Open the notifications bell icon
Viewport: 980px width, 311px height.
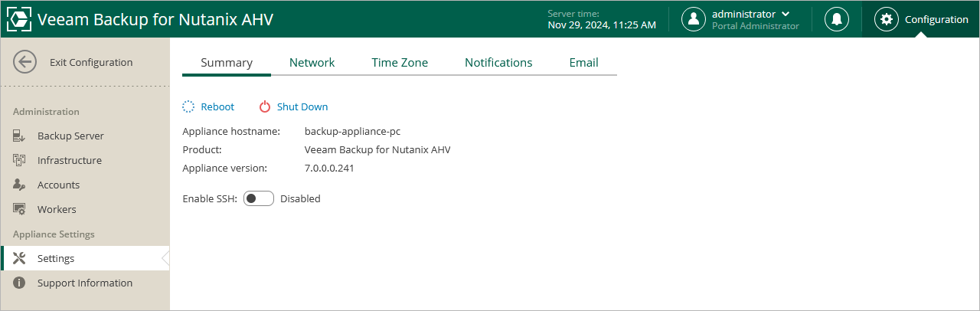[x=837, y=19]
